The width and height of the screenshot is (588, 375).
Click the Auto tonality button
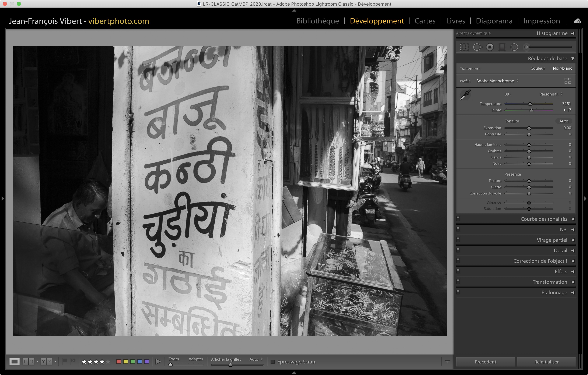tap(563, 121)
